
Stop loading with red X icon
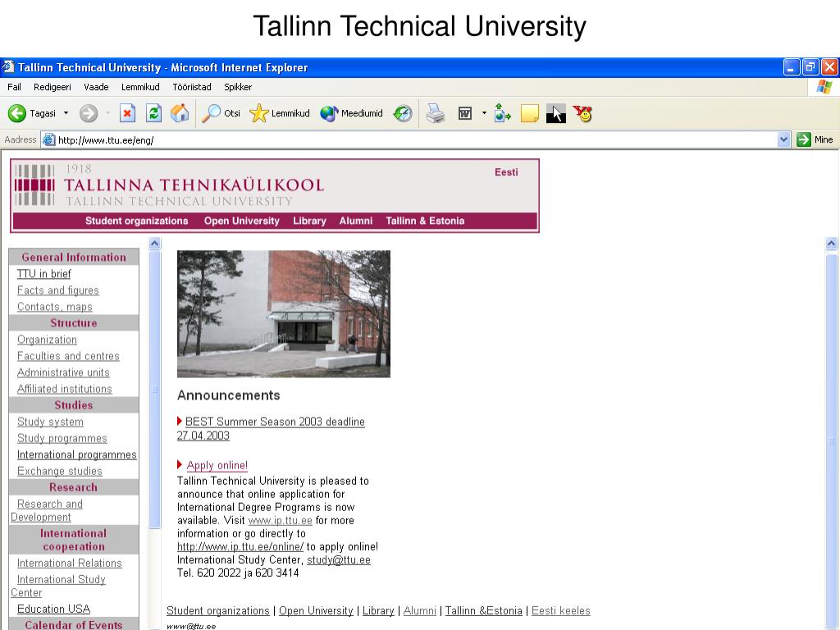coord(127,113)
